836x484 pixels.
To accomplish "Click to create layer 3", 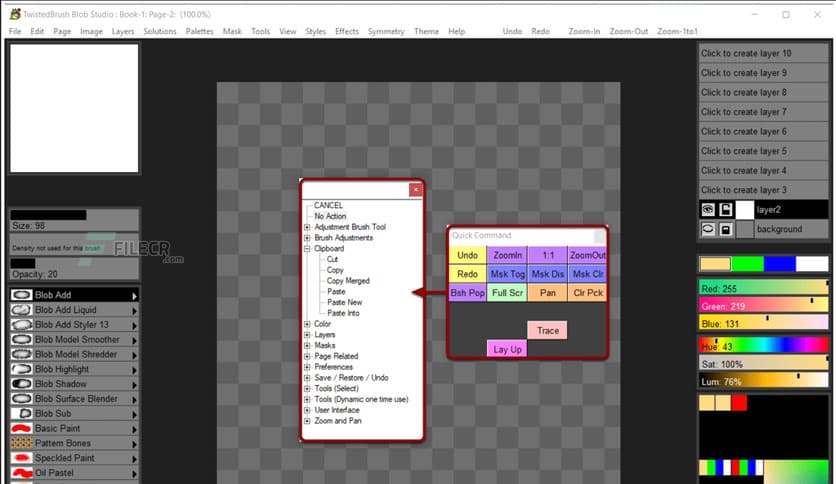I will click(763, 190).
